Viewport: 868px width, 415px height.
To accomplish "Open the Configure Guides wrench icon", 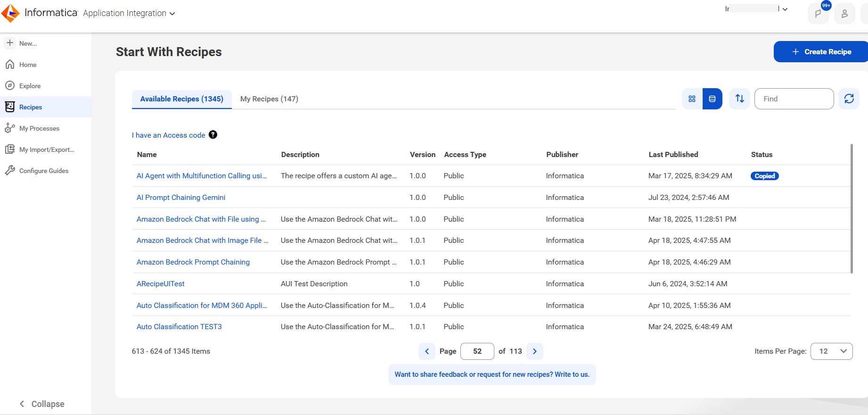I will [x=10, y=171].
